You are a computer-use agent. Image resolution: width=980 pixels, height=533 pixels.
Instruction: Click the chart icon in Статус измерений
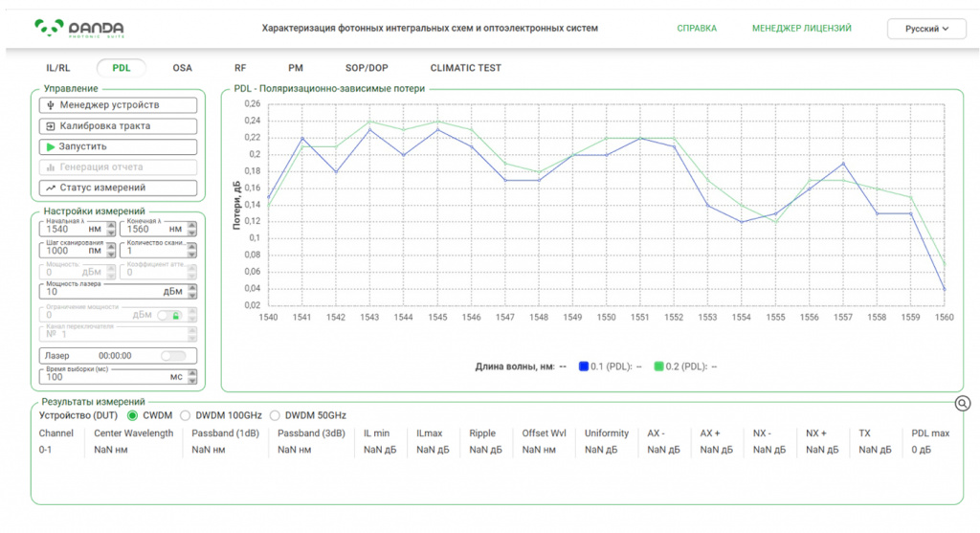point(51,189)
